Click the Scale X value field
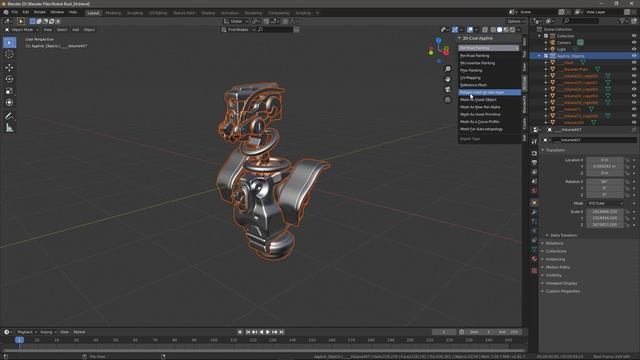Screen dimensions: 640x360 (x=605, y=212)
